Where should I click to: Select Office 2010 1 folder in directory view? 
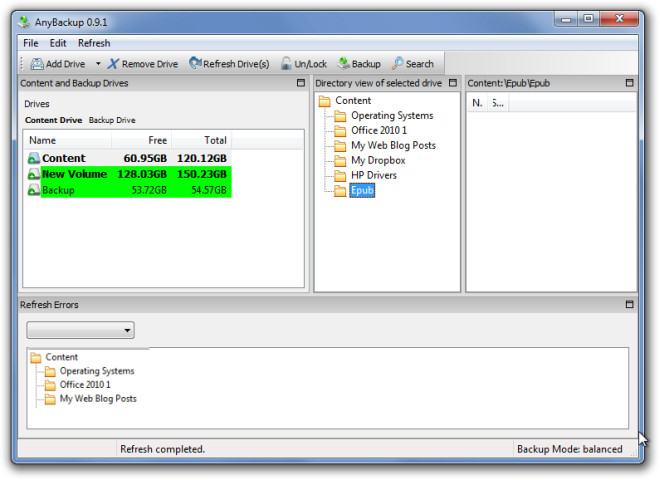(379, 131)
